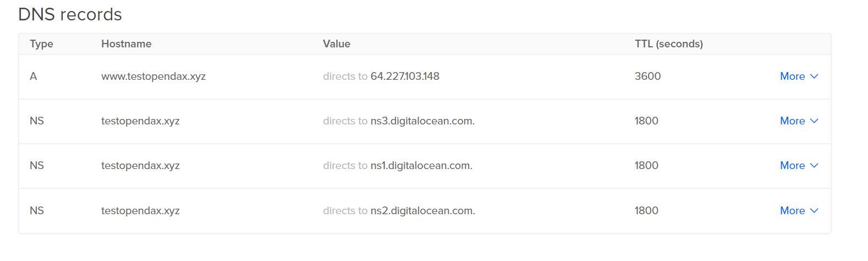This screenshot has height=261, width=868.
Task: Click chevron arrow beside More in A record row
Action: point(814,77)
